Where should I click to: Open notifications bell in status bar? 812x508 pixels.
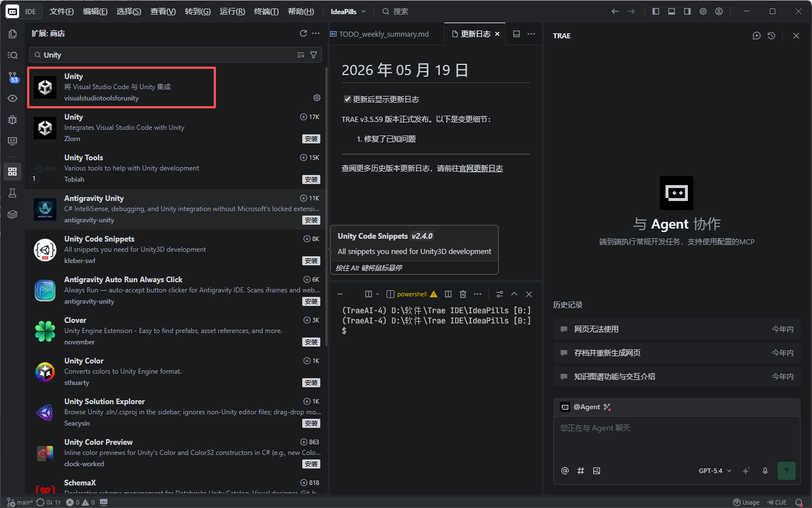[x=799, y=502]
